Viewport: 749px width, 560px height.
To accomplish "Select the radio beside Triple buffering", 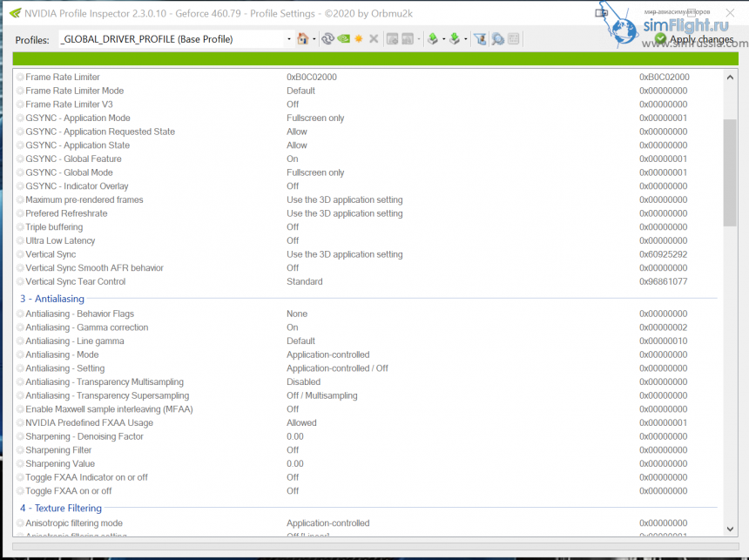I will click(x=19, y=226).
